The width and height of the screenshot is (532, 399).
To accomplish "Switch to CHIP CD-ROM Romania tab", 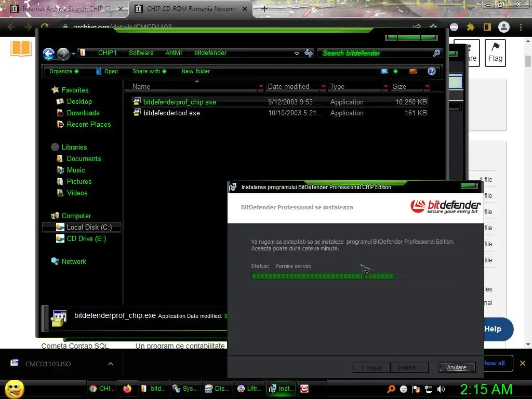I will point(190,9).
